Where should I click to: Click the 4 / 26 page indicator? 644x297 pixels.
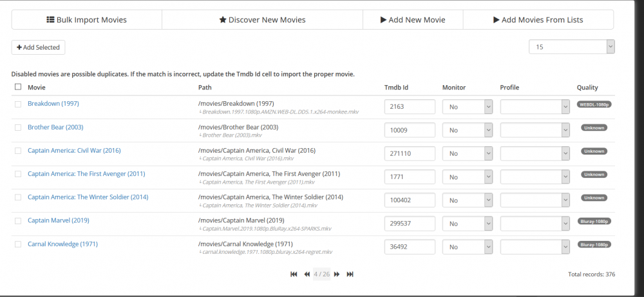pos(321,274)
